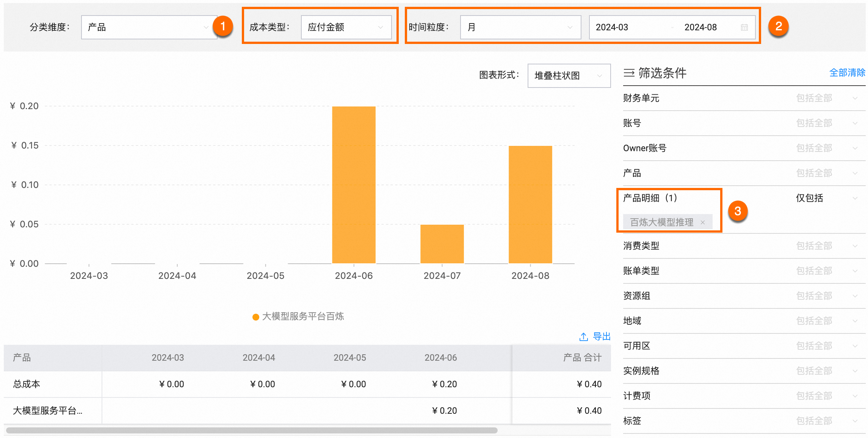Click the 2024-06 bar in chart
The height and width of the screenshot is (438, 868).
[354, 185]
